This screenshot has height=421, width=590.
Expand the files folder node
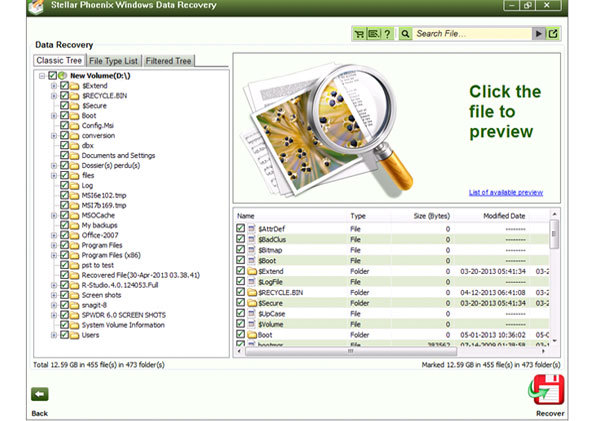(54, 175)
